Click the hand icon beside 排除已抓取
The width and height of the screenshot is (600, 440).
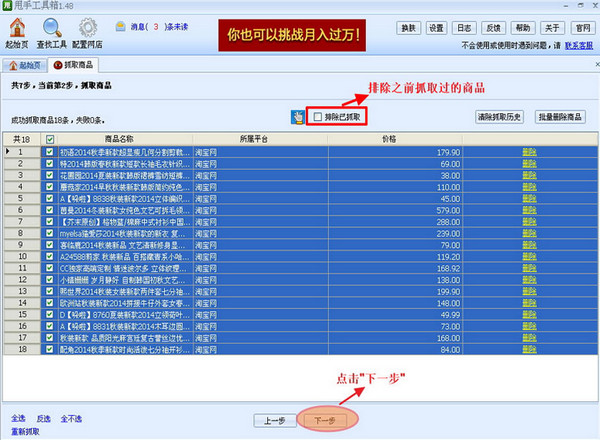tap(297, 117)
